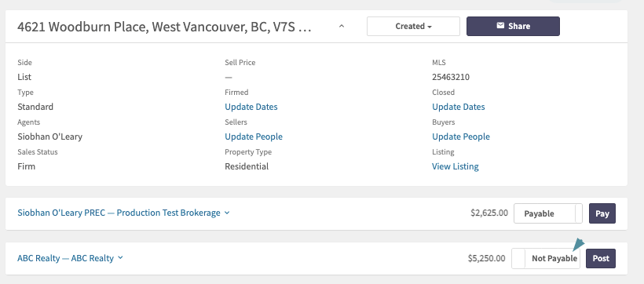Open the View Listing link

[x=455, y=166]
